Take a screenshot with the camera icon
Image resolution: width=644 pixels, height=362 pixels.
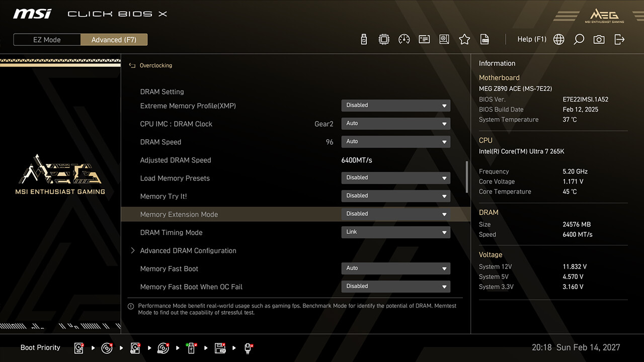pyautogui.click(x=599, y=39)
